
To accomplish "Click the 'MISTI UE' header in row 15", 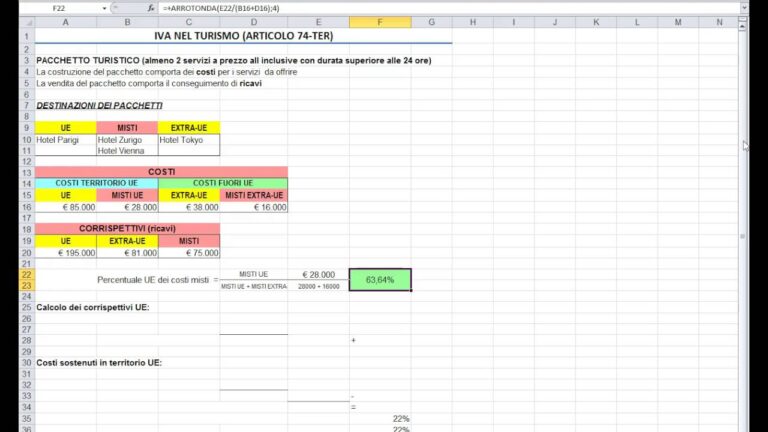I will (127, 195).
